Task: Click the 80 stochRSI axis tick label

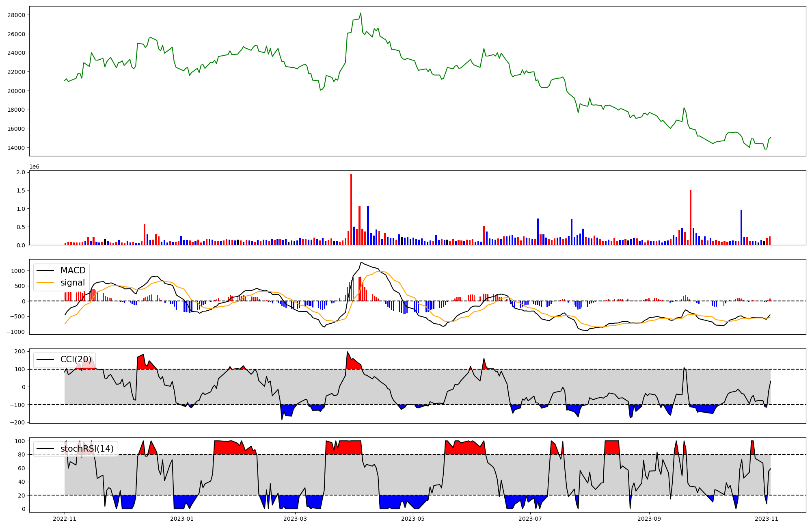Action: point(22,454)
